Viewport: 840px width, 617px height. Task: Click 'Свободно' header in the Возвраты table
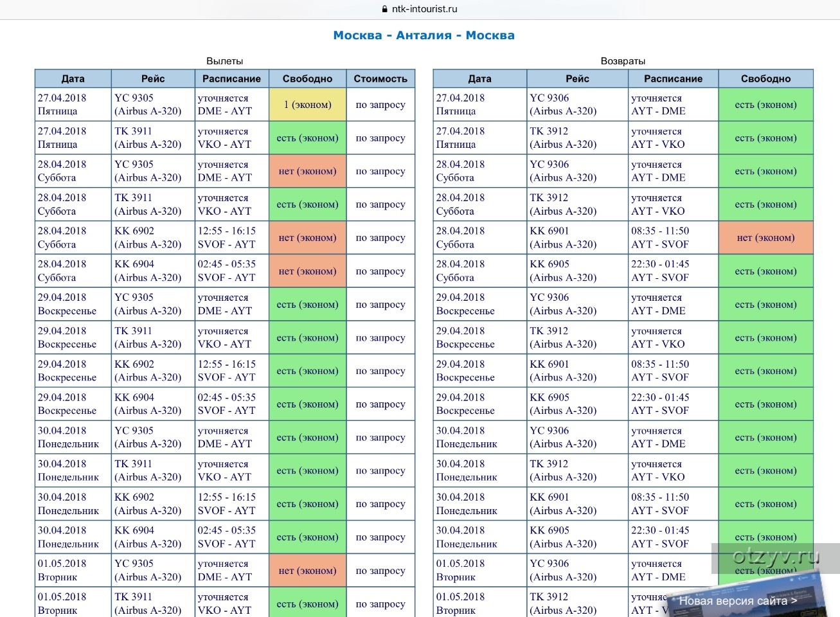(765, 78)
